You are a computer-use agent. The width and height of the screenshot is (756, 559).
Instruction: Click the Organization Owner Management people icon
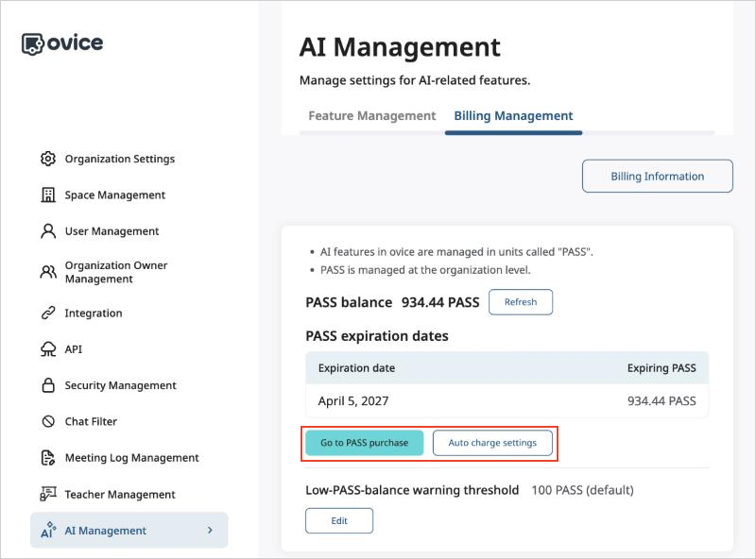point(48,272)
